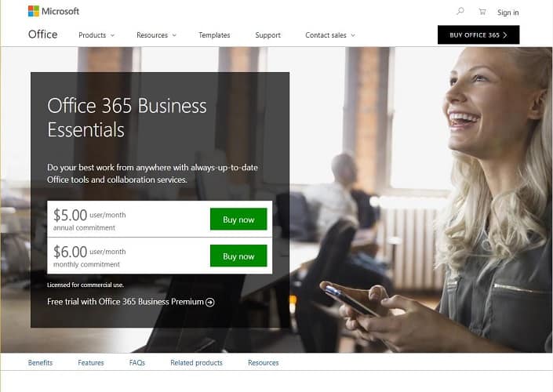553x392 pixels.
Task: Go to the Office home link
Action: [x=42, y=34]
